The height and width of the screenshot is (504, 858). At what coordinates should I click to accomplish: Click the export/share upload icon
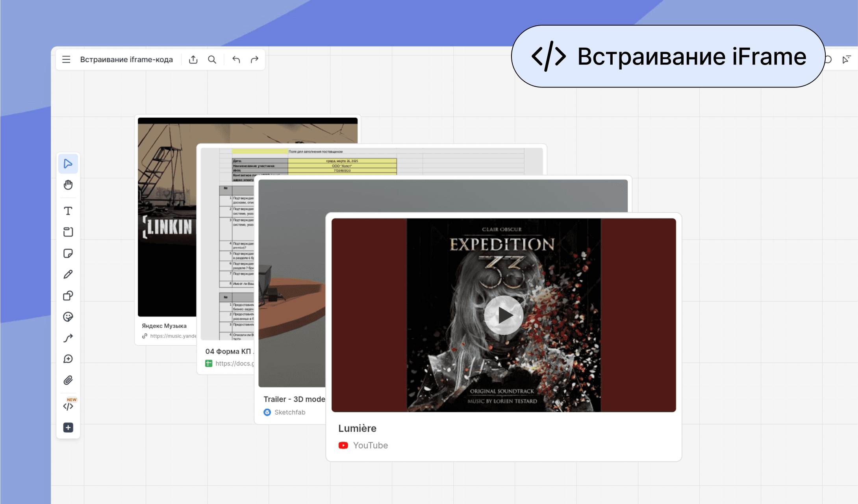193,59
